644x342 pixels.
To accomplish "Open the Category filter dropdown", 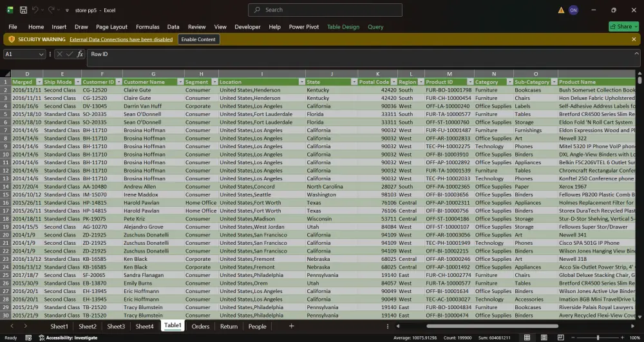I will click(509, 82).
